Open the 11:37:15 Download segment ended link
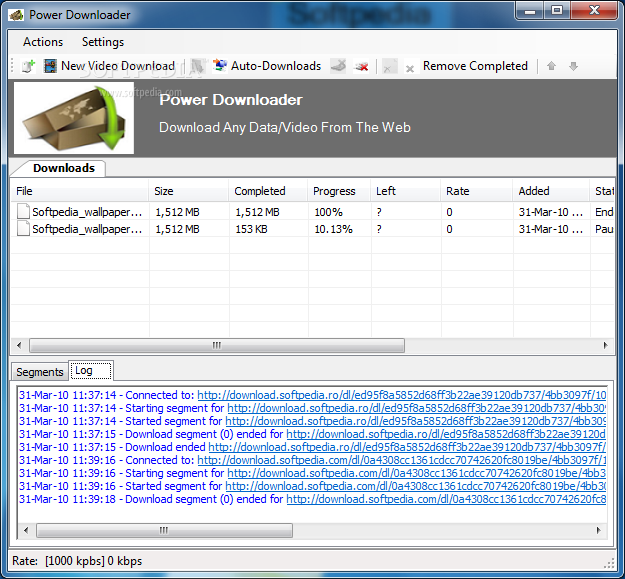 click(x=446, y=434)
